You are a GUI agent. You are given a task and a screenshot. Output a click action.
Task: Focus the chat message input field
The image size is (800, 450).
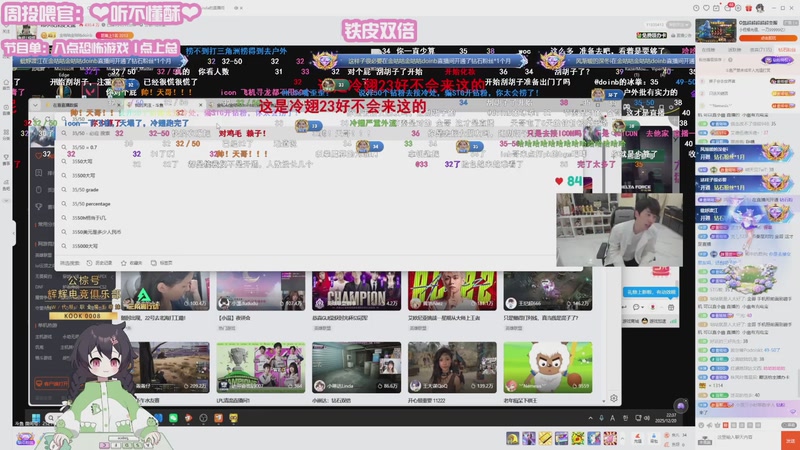coord(747,438)
